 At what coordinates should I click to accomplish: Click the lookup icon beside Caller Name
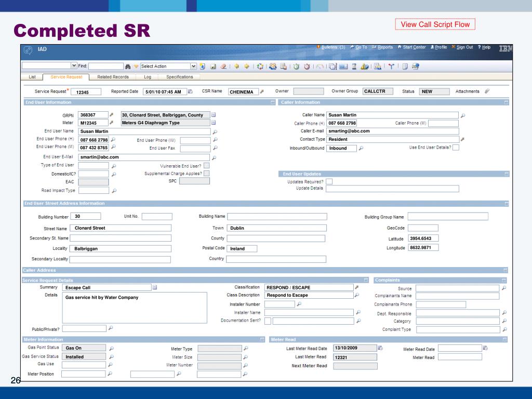click(x=463, y=115)
